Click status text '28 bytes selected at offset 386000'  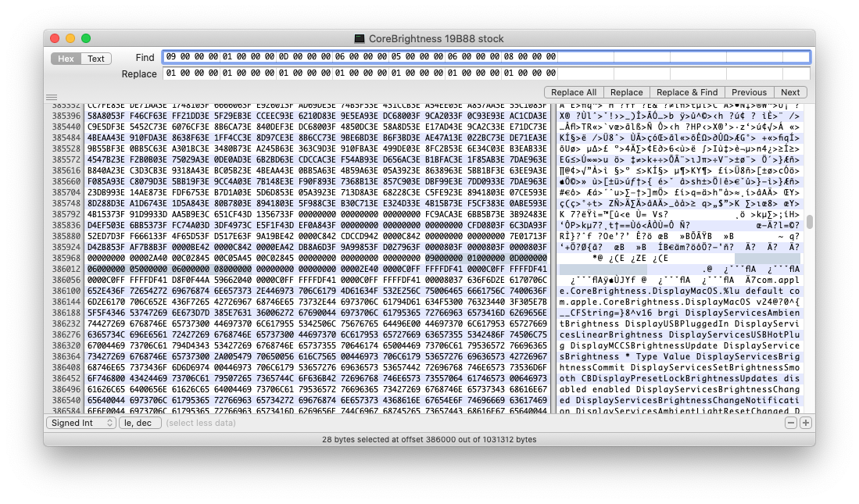393,439
